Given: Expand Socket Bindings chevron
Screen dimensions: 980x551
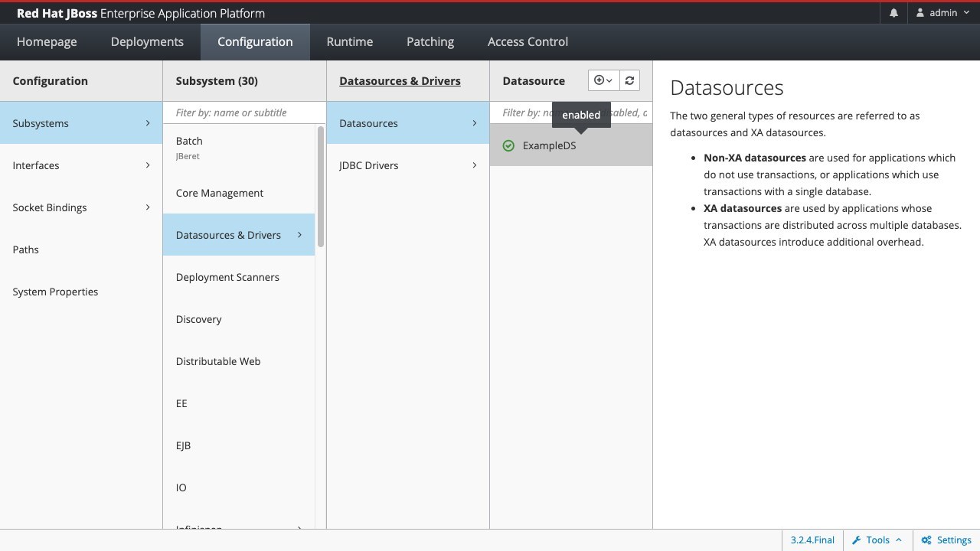Looking at the screenshot, I should pos(148,207).
